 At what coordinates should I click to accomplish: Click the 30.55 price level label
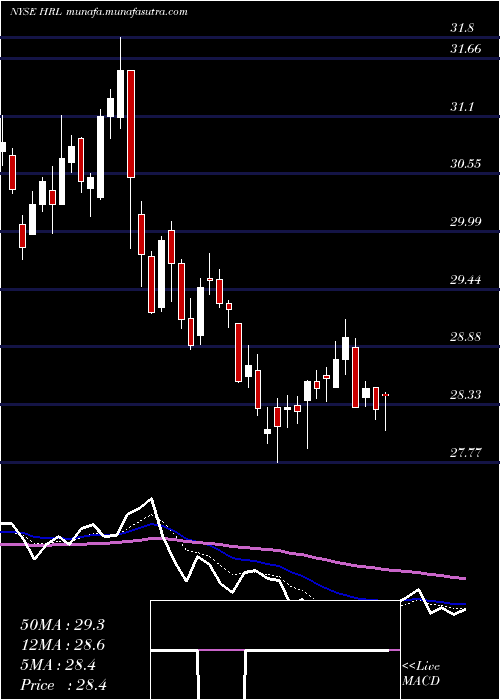[466, 163]
